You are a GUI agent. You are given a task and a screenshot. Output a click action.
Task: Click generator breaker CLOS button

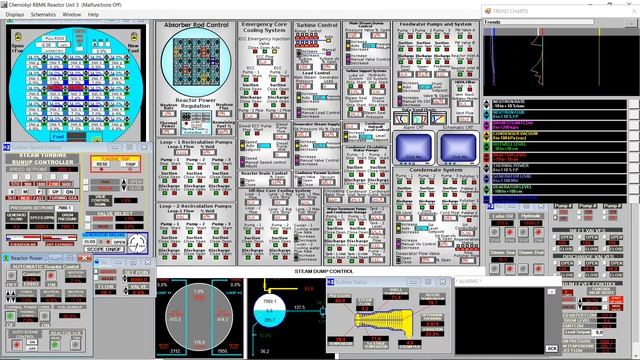pyautogui.click(x=90, y=242)
